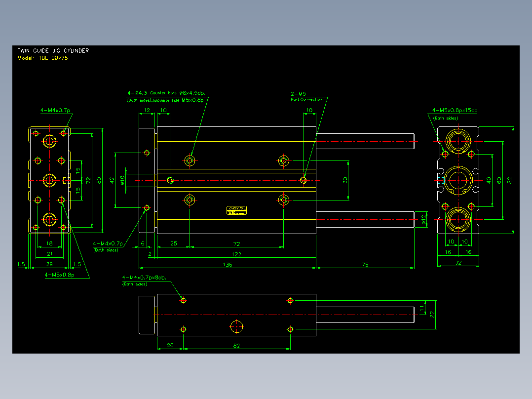Select the "29" width dimension
532x399 pixels.
(49, 264)
